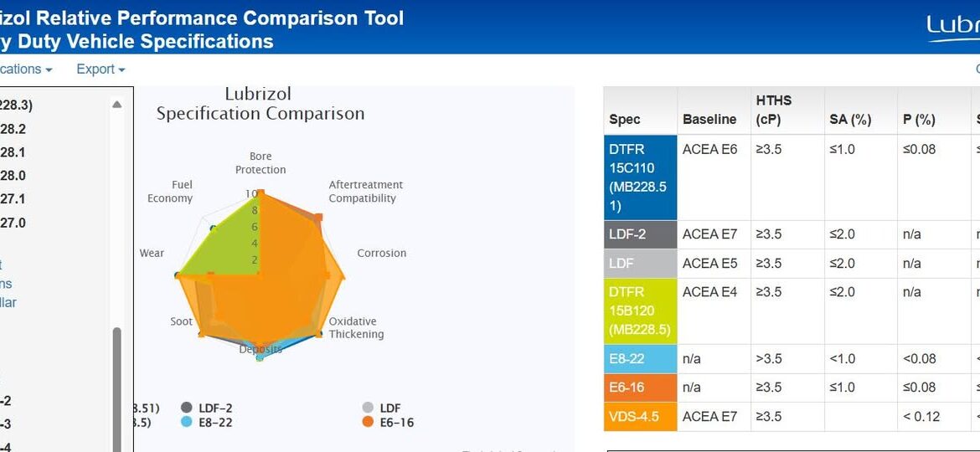The image size is (980, 452).
Task: Click the yellow-green DTFR 15B120 spec cell
Action: (640, 311)
